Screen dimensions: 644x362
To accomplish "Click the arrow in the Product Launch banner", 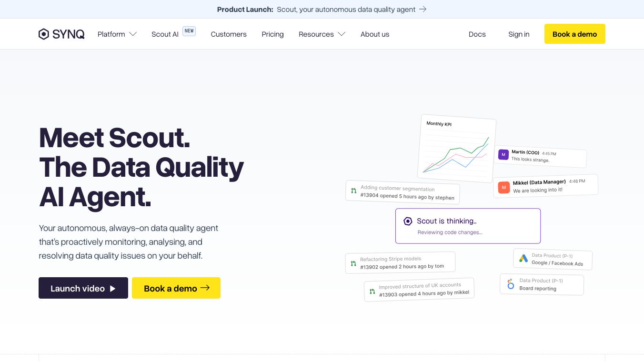I will pyautogui.click(x=423, y=9).
